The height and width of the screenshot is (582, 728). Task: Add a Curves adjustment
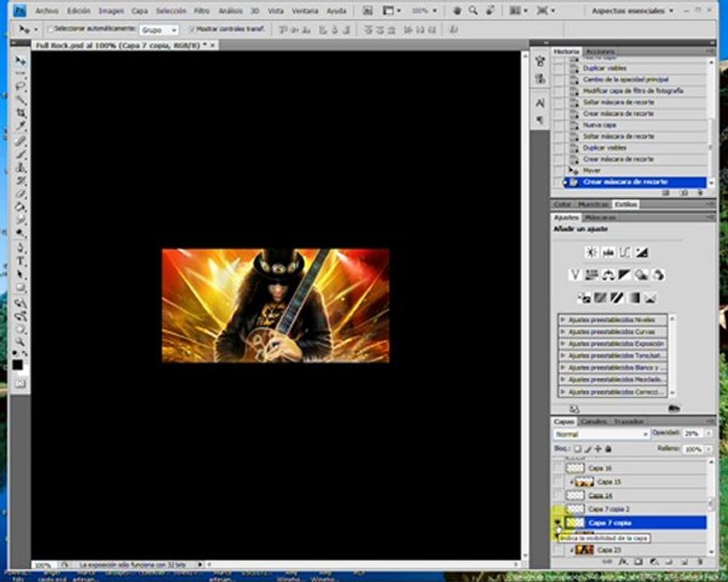(x=624, y=252)
